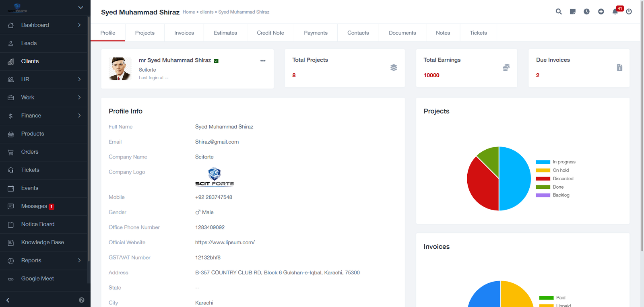Expand the HR submenu chevron
This screenshot has width=644, height=307.
79,79
